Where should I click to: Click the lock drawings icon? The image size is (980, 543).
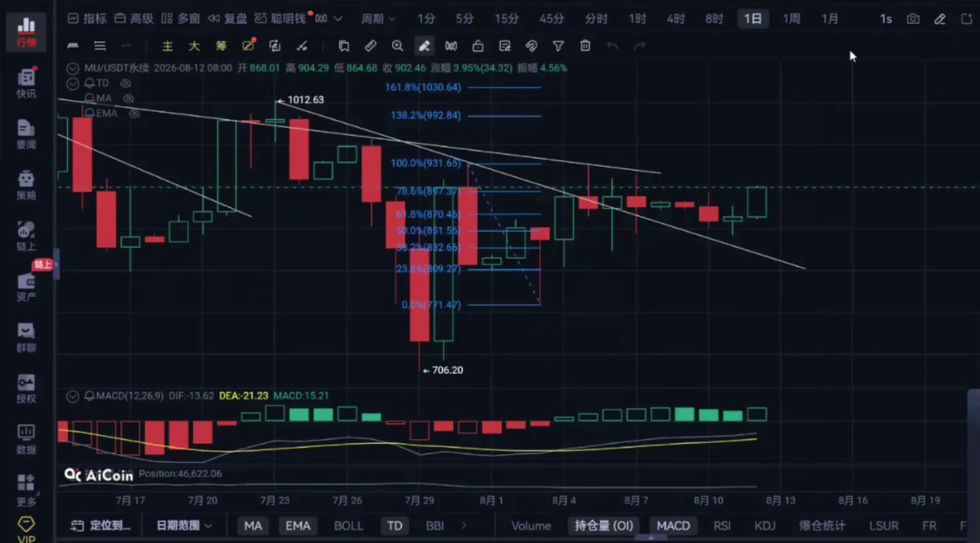pyautogui.click(x=478, y=46)
